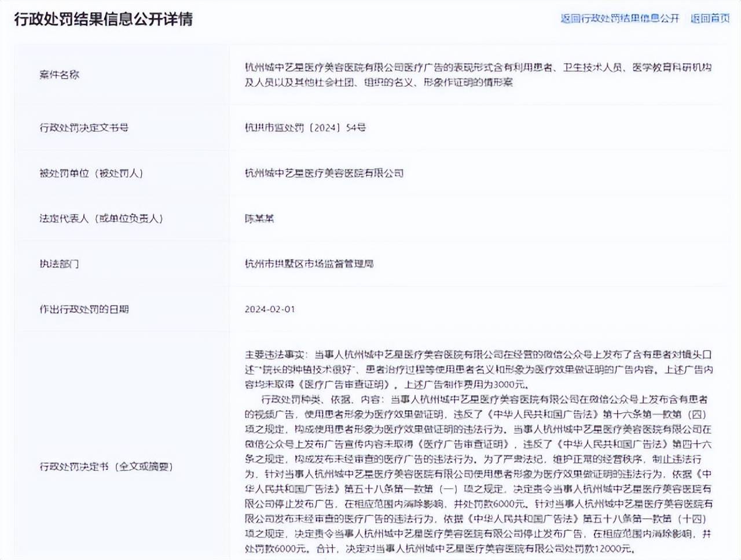Click the penalty date 2024-02-01
This screenshot has width=741, height=560.
[270, 309]
